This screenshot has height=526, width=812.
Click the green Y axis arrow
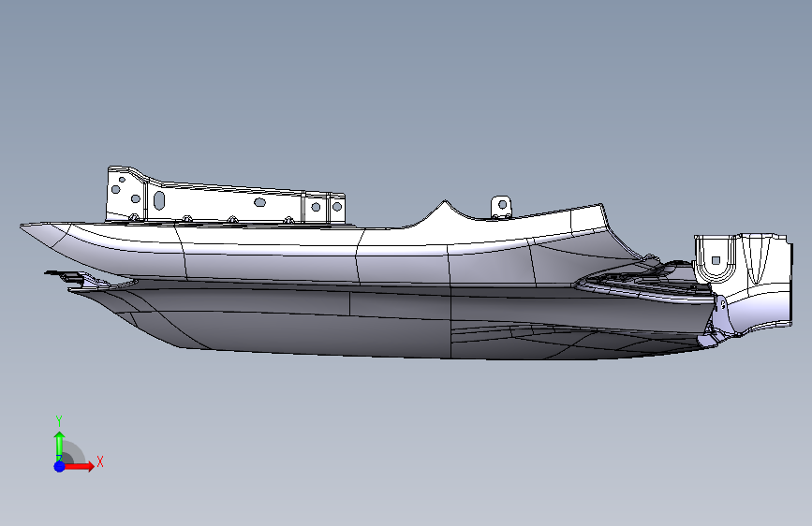(60, 446)
